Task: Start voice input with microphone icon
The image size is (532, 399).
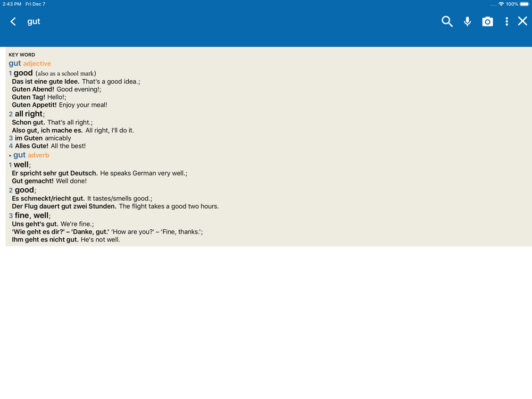Action: tap(467, 21)
